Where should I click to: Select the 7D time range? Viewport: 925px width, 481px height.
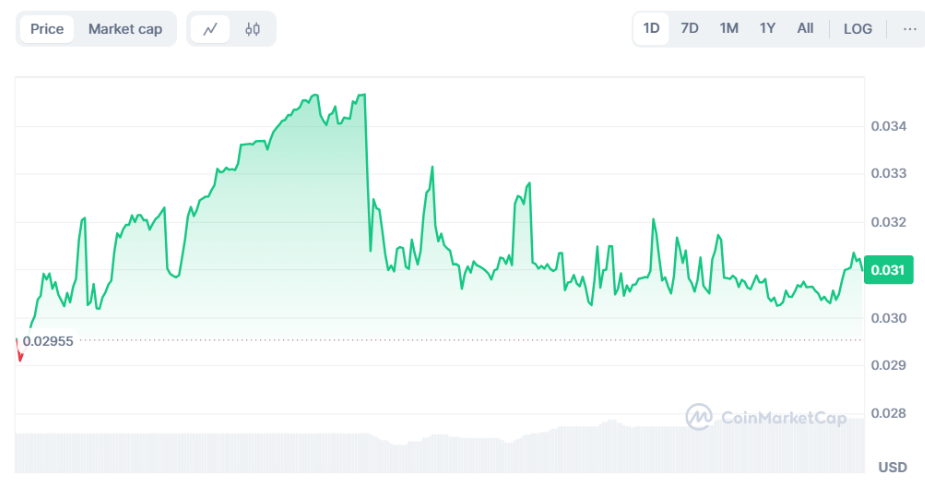[x=689, y=29]
